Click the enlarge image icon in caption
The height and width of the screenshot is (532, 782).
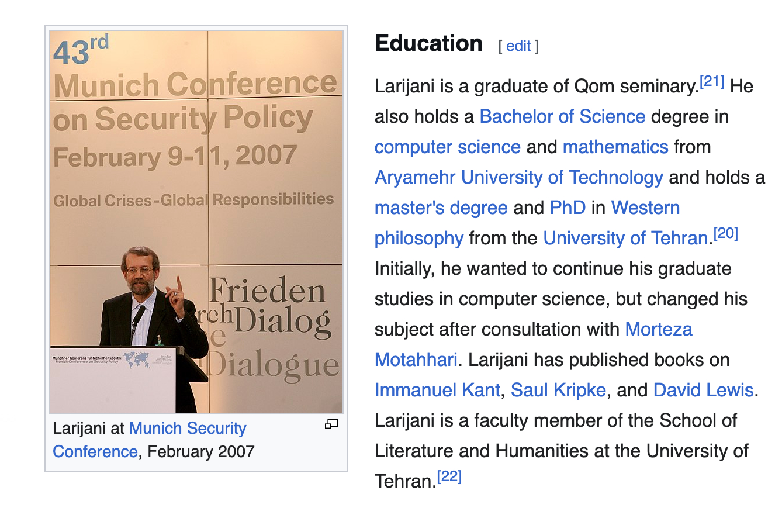[x=331, y=424]
